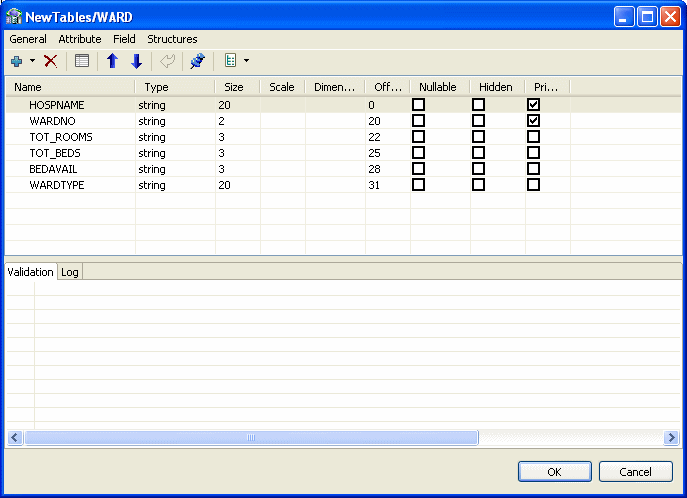Click the NewTables/WARD title bar app icon

14,17
